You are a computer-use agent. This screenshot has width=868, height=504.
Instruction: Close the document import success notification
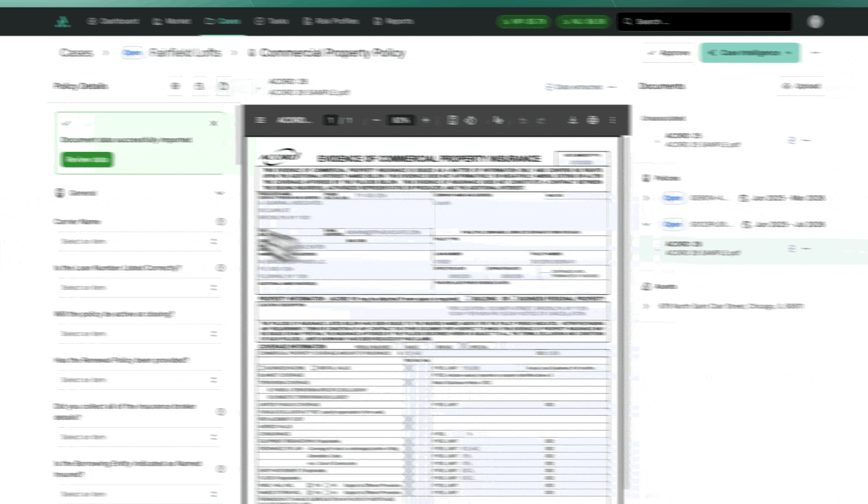(213, 123)
